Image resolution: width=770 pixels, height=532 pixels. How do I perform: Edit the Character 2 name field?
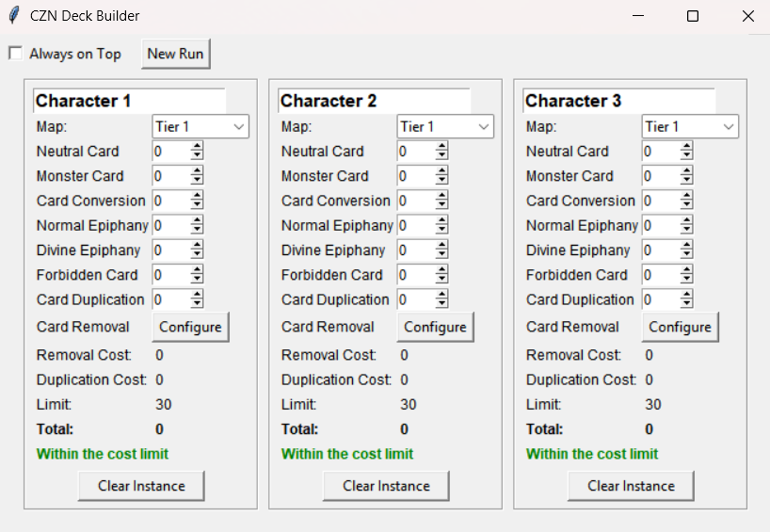click(x=375, y=101)
